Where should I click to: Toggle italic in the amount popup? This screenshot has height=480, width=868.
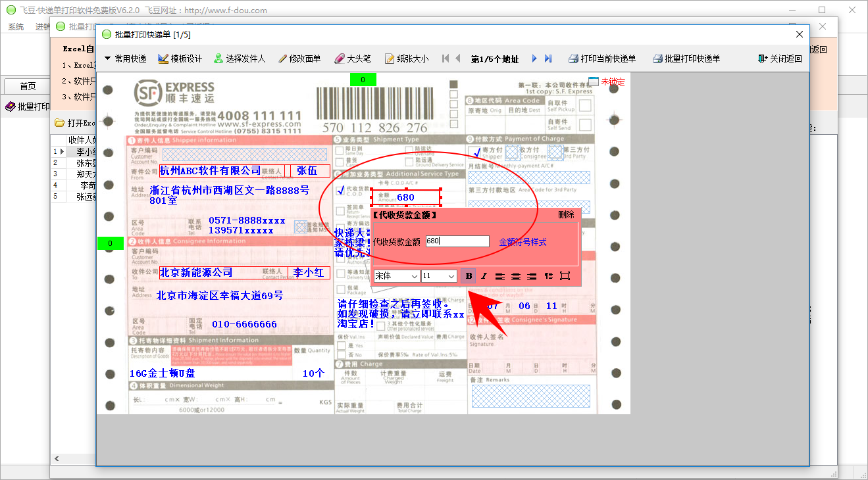[x=484, y=276]
